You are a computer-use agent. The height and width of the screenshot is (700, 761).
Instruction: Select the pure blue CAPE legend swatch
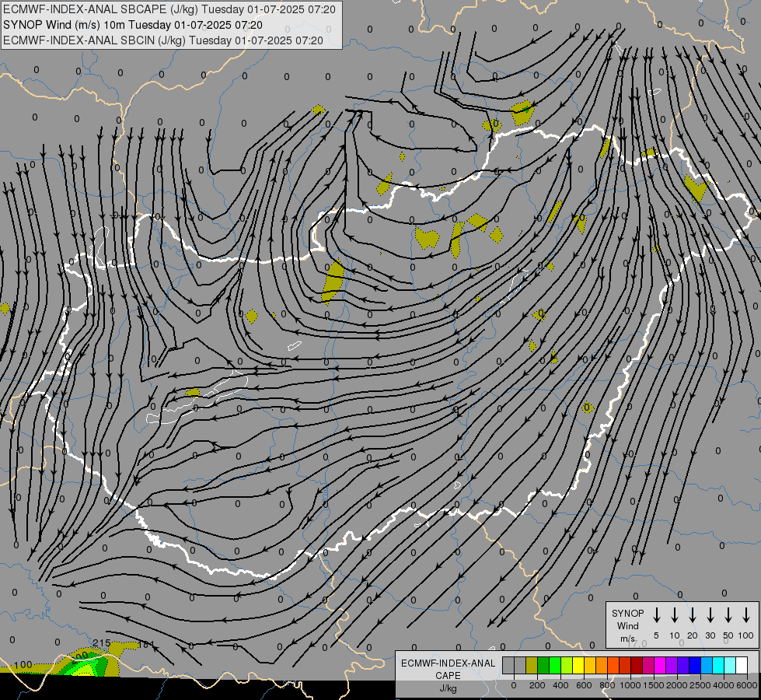(694, 665)
